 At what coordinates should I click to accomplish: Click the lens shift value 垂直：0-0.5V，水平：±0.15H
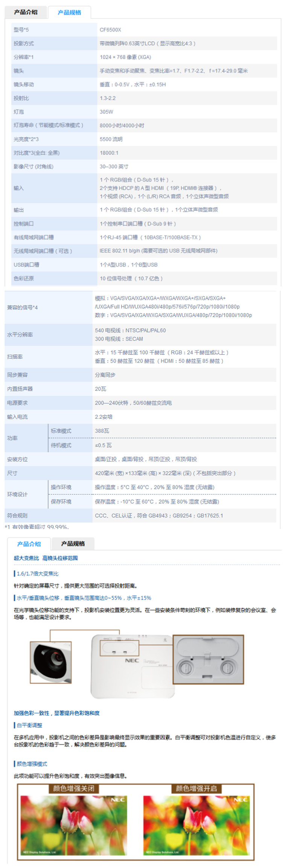133,84
